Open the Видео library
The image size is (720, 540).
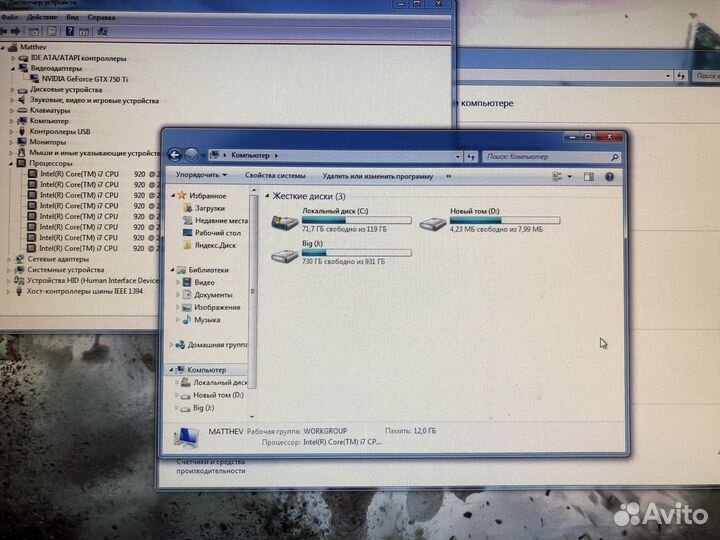tap(204, 282)
